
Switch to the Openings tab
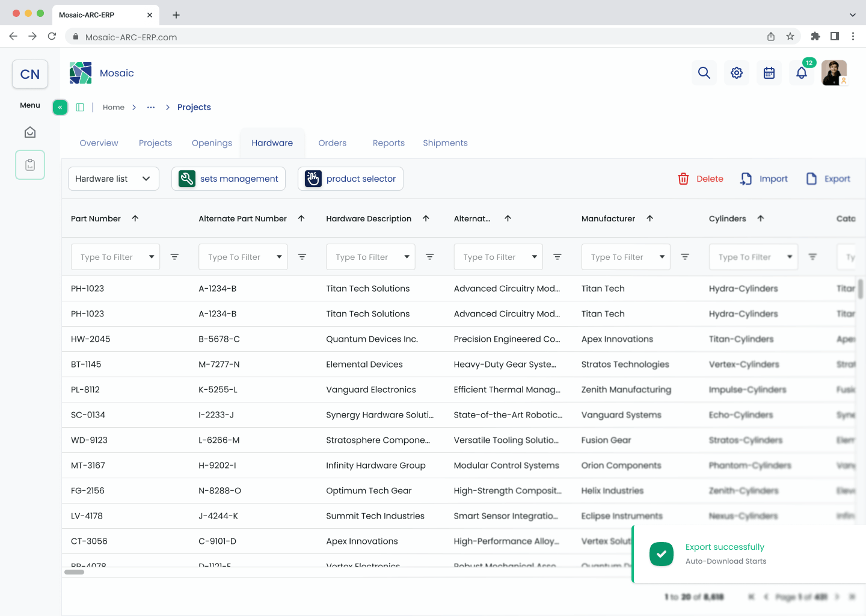212,143
